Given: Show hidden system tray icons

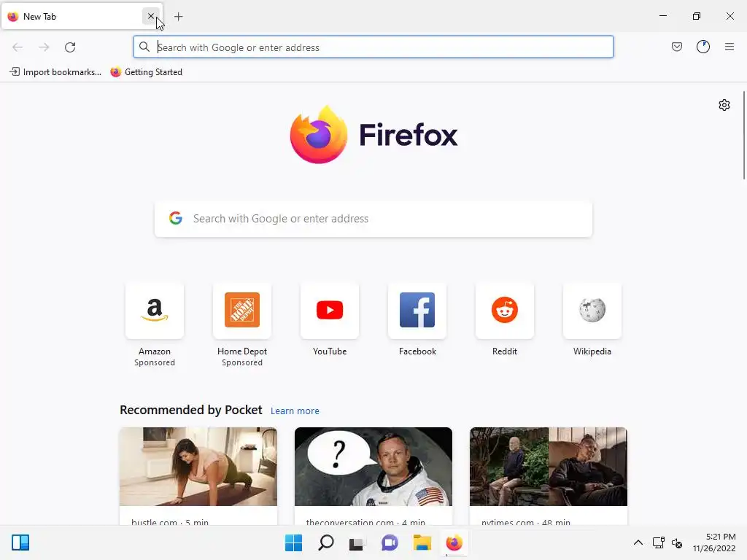Looking at the screenshot, I should pos(638,542).
